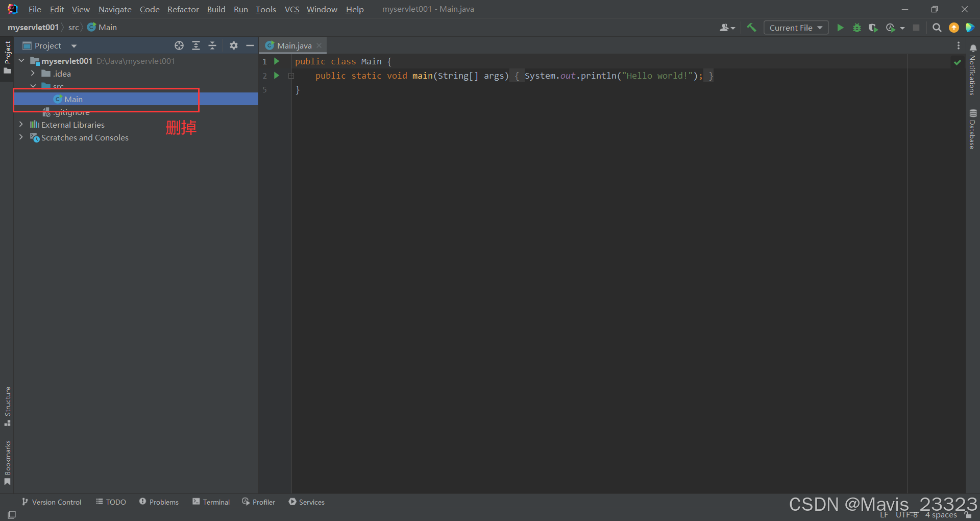
Task: Hide the Project tool window
Action: [250, 45]
